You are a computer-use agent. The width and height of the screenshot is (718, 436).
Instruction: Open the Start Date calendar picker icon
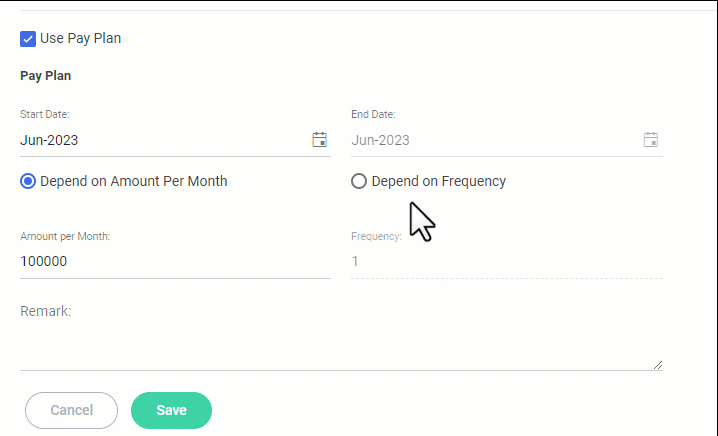320,140
